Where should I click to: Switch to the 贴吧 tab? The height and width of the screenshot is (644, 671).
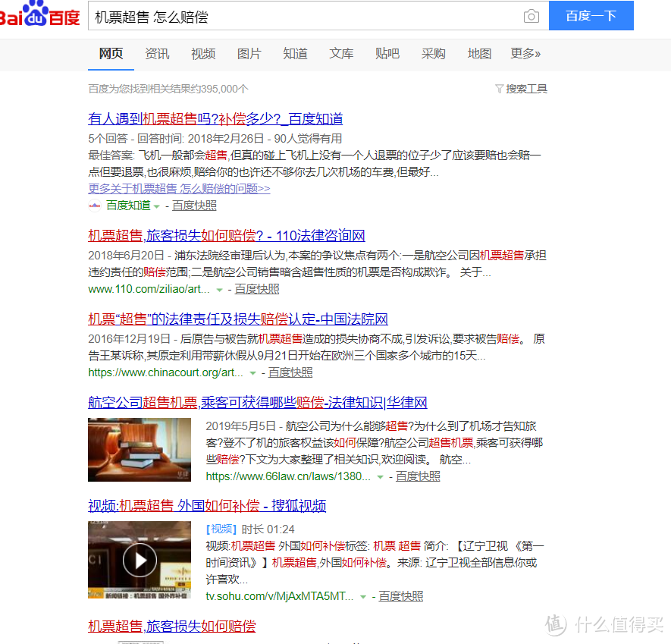point(387,54)
